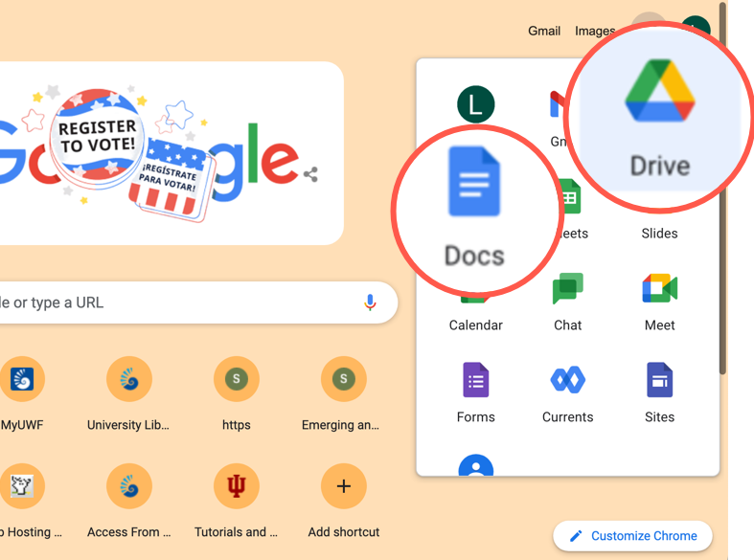
Task: Open the Tutorials and ... shortcut
Action: pos(236,501)
